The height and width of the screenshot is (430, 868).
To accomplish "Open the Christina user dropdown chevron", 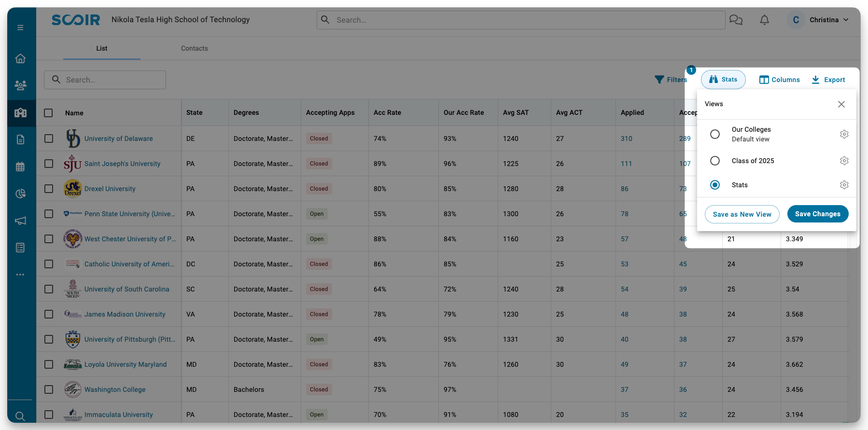I will pos(846,20).
